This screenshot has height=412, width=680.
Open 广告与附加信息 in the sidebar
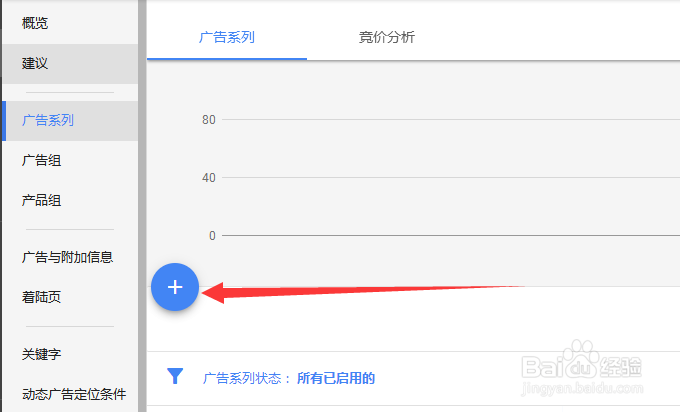click(x=67, y=257)
